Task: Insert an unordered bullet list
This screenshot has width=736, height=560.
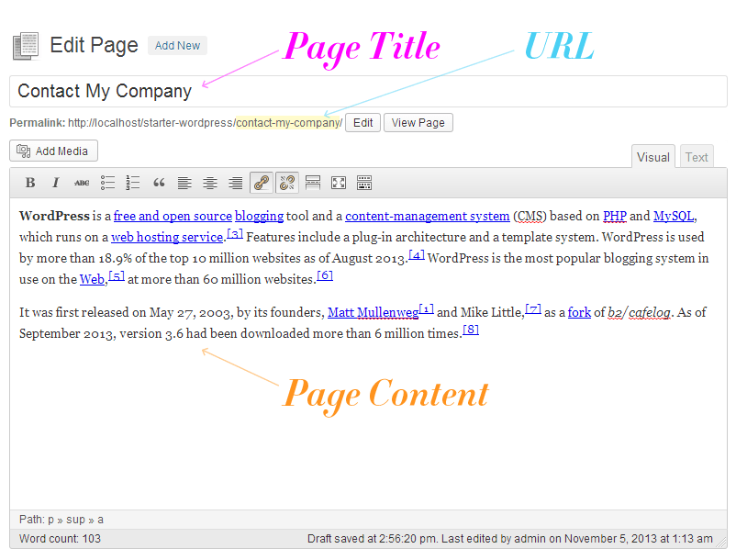Action: pos(107,183)
